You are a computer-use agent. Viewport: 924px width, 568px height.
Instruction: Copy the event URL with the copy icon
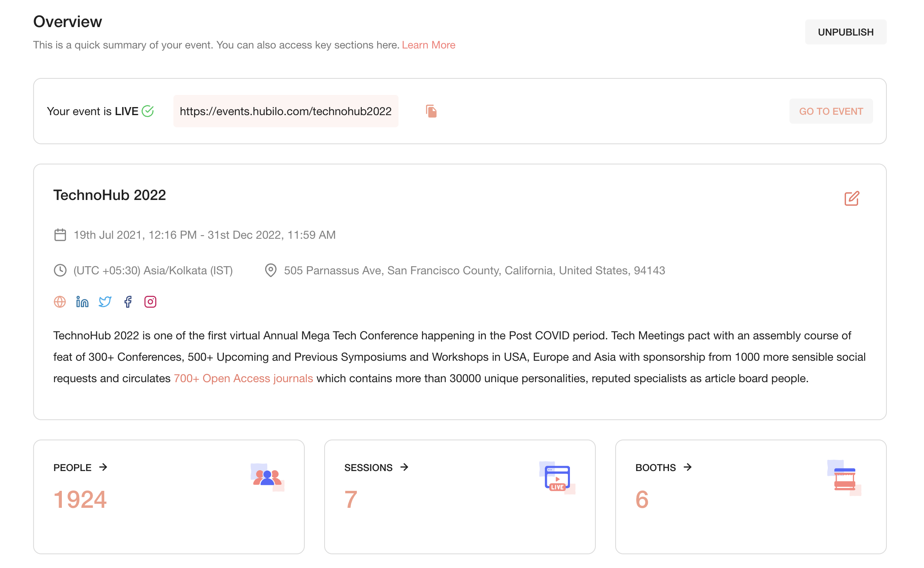[431, 111]
